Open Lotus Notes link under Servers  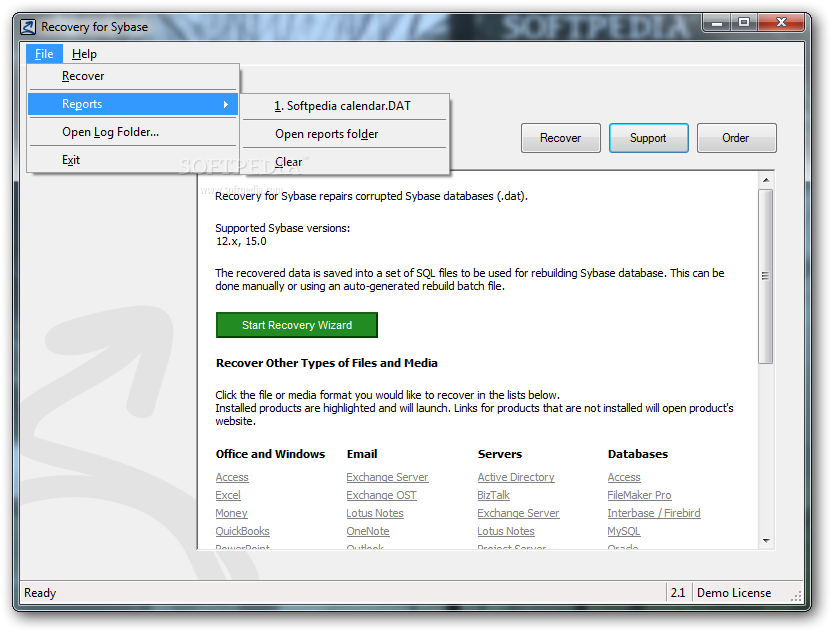pyautogui.click(x=506, y=531)
